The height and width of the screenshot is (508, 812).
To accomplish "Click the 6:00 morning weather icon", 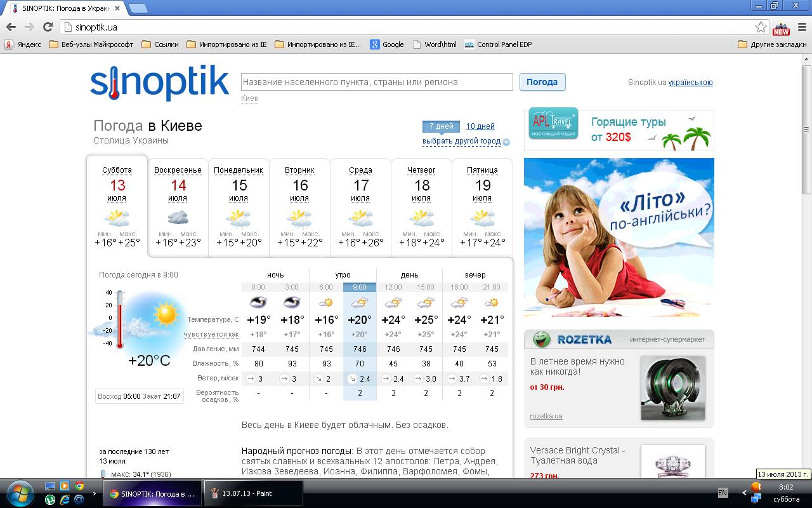I will 326,302.
